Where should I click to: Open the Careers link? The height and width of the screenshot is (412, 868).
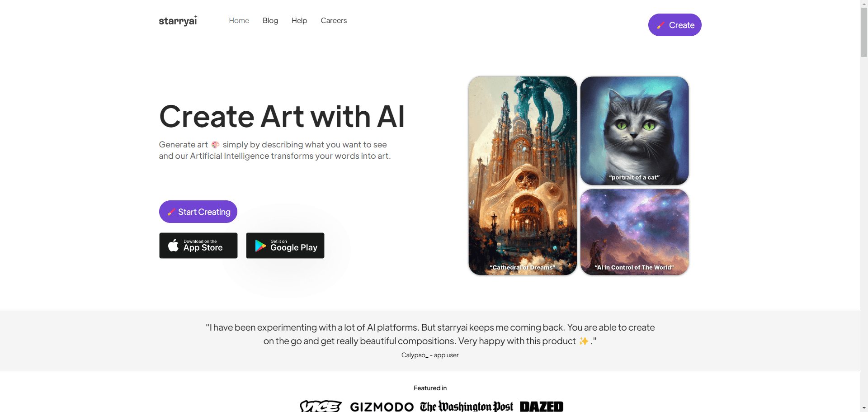(x=334, y=20)
